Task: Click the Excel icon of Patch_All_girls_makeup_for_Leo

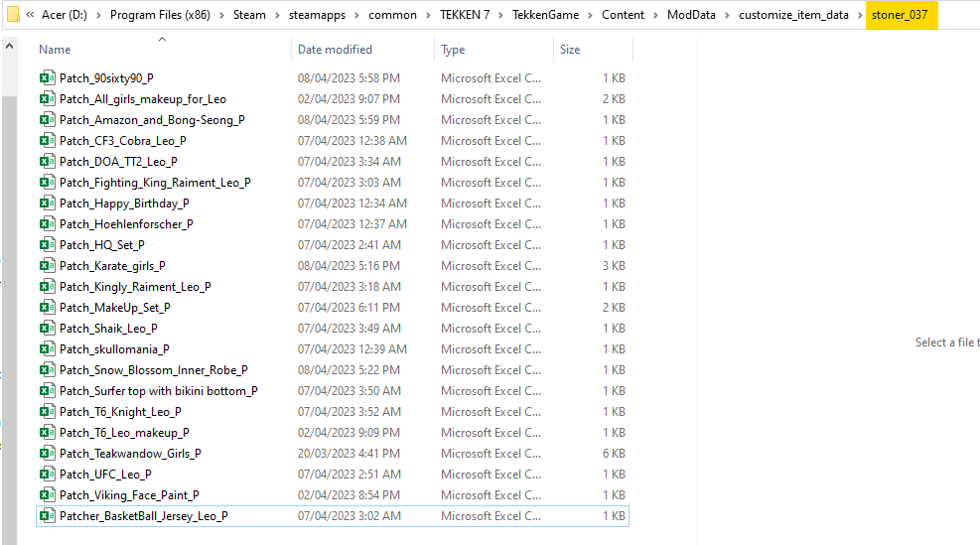Action: tap(47, 98)
